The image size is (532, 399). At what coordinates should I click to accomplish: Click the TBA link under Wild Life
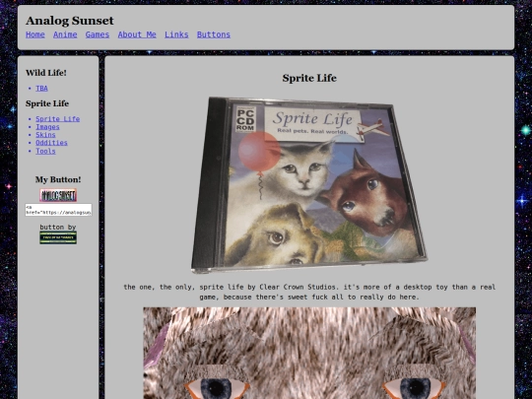(x=41, y=89)
